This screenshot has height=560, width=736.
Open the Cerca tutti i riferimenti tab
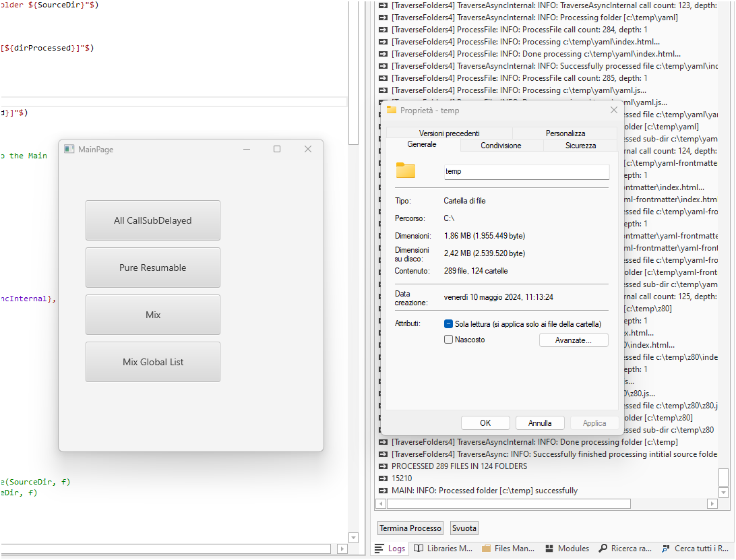click(x=695, y=549)
